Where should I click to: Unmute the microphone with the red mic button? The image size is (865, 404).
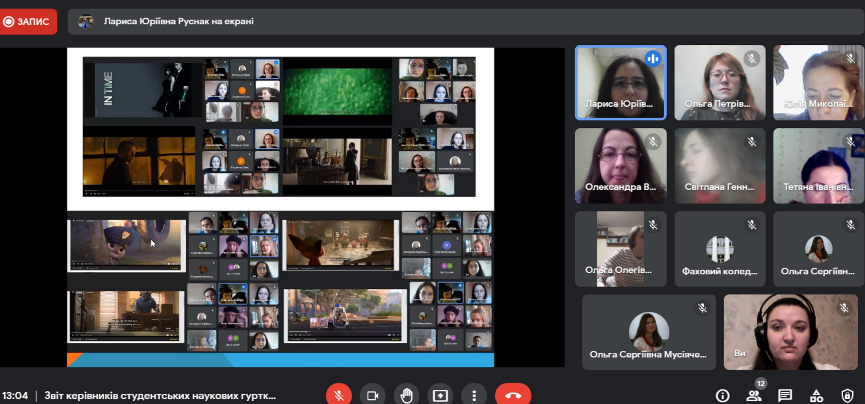[339, 395]
